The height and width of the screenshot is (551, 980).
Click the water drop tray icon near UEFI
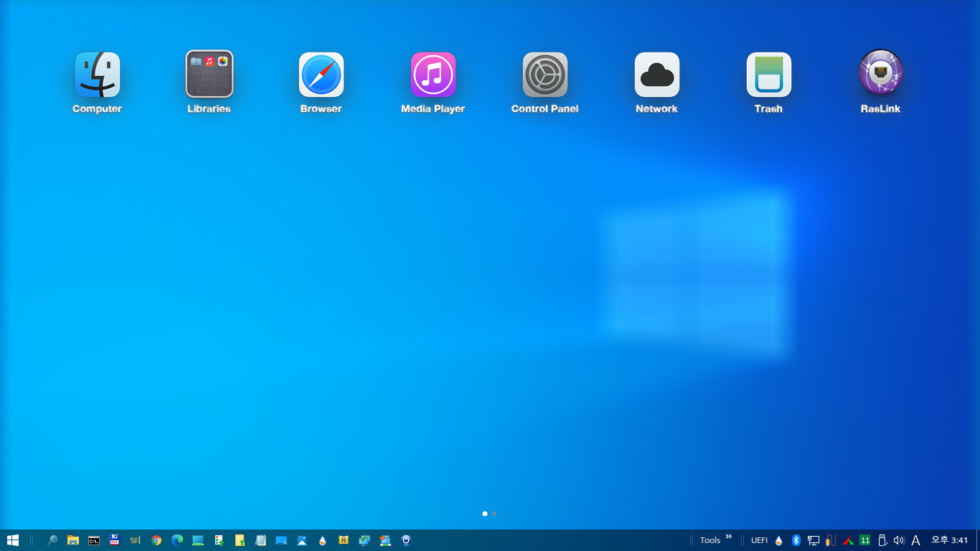779,540
